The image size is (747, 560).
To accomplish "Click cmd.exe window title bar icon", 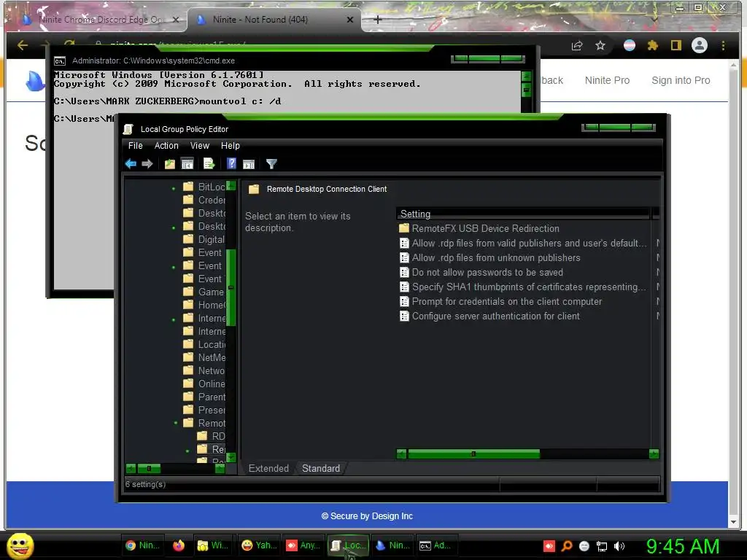I will [60, 61].
